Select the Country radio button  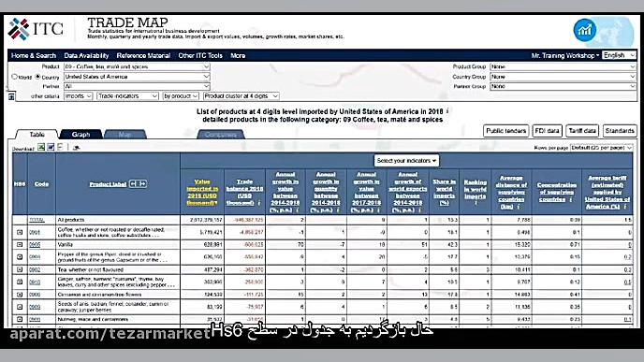[x=37, y=77]
